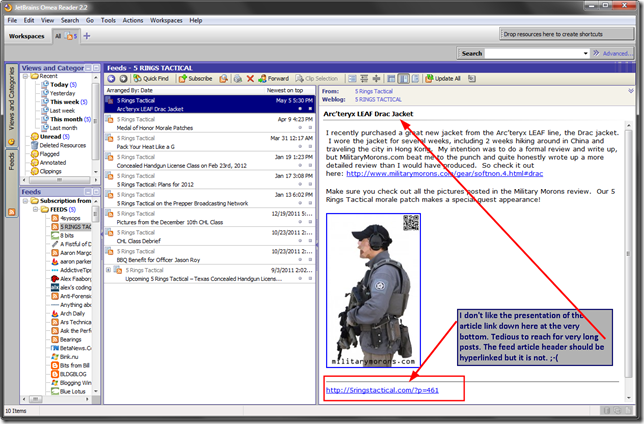Open the File menu
Screen dimensions: 644x424
(12, 20)
